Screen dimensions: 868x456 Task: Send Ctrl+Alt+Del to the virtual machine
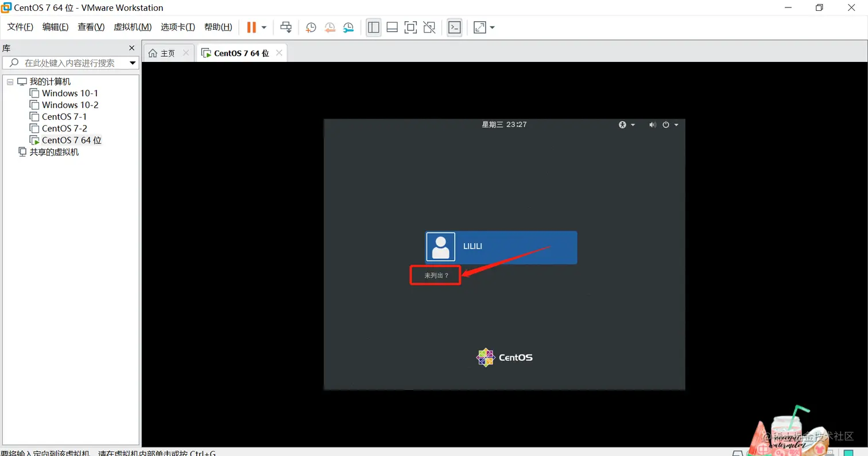point(286,27)
